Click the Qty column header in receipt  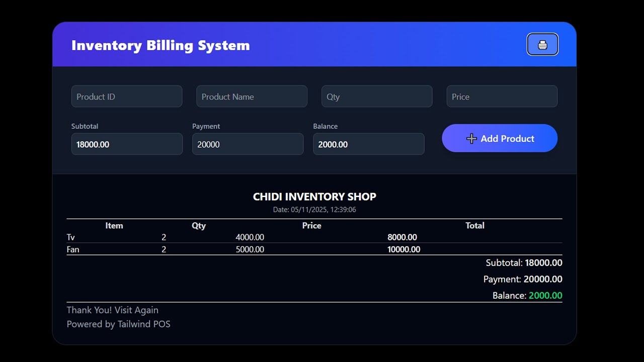(x=199, y=226)
